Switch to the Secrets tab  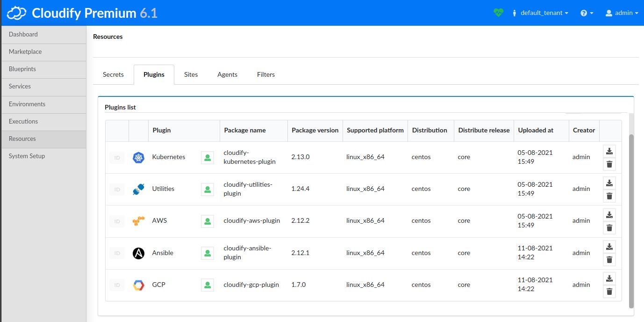113,74
